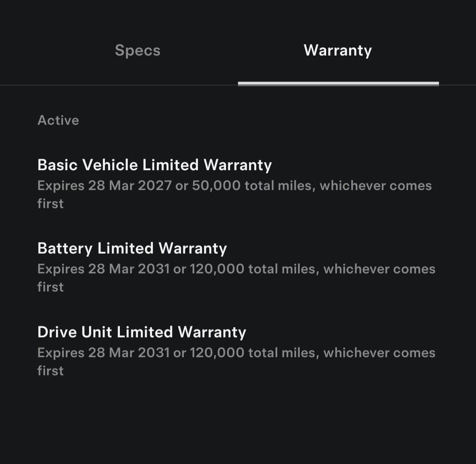Click the word 'first' under Drive Unit warranty
This screenshot has width=476, height=464.
click(50, 371)
